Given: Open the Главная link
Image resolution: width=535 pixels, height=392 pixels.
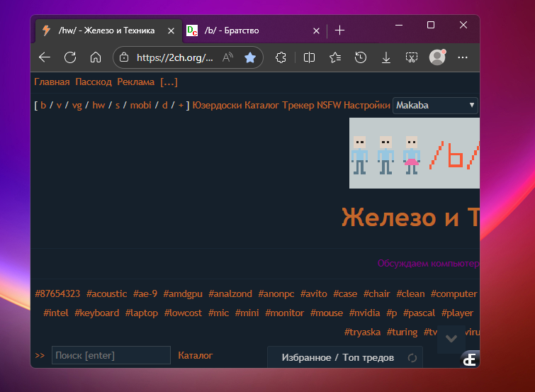Looking at the screenshot, I should click(x=52, y=82).
